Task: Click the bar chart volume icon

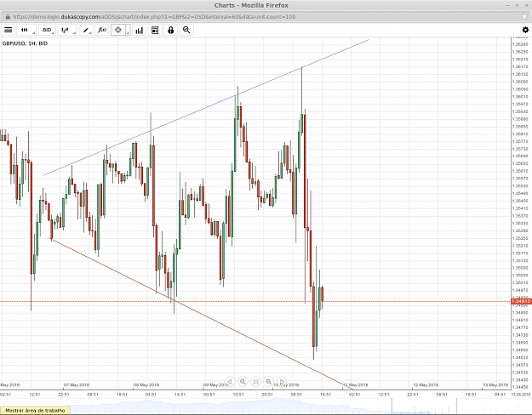Action: (139, 30)
